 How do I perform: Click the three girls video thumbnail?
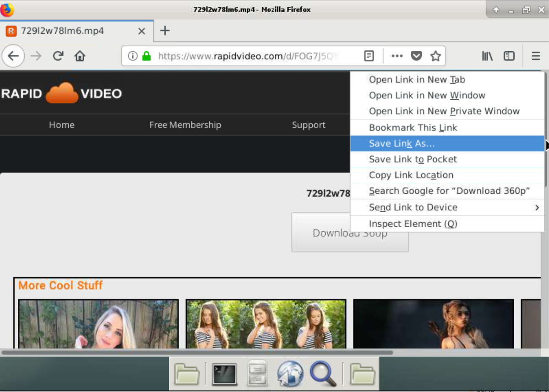(266, 324)
